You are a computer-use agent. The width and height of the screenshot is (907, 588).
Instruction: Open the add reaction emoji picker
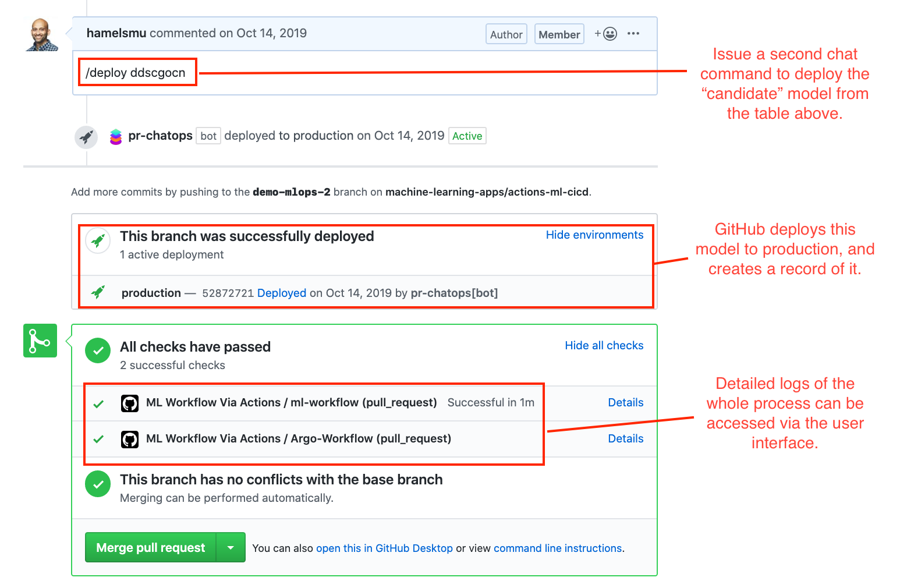606,34
